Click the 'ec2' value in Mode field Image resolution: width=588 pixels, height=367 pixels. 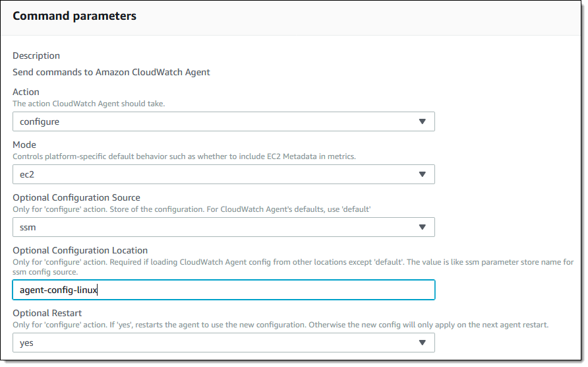pos(28,175)
